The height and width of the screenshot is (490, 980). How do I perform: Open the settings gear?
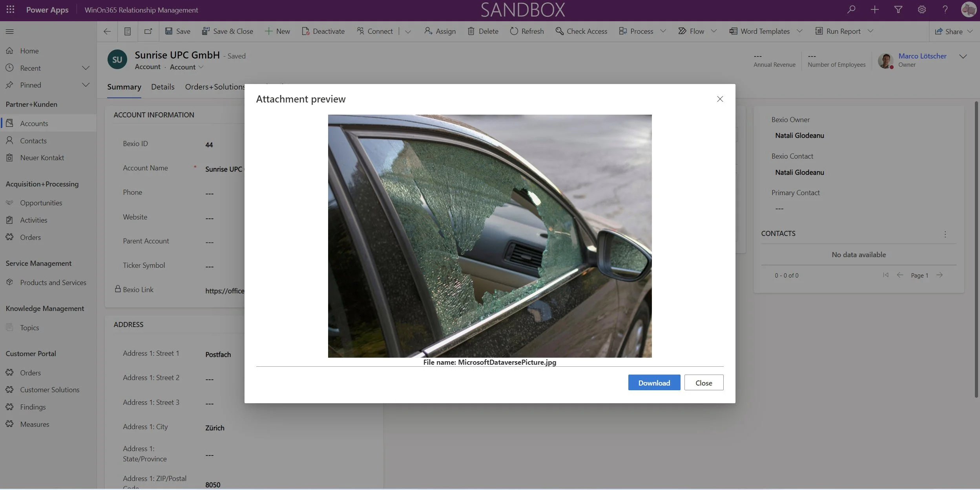tap(922, 9)
